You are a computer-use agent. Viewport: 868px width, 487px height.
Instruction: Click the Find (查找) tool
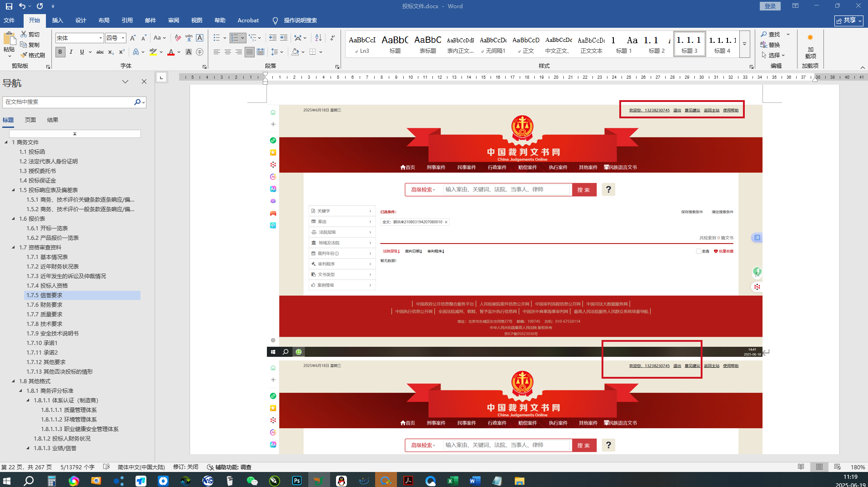coord(770,35)
